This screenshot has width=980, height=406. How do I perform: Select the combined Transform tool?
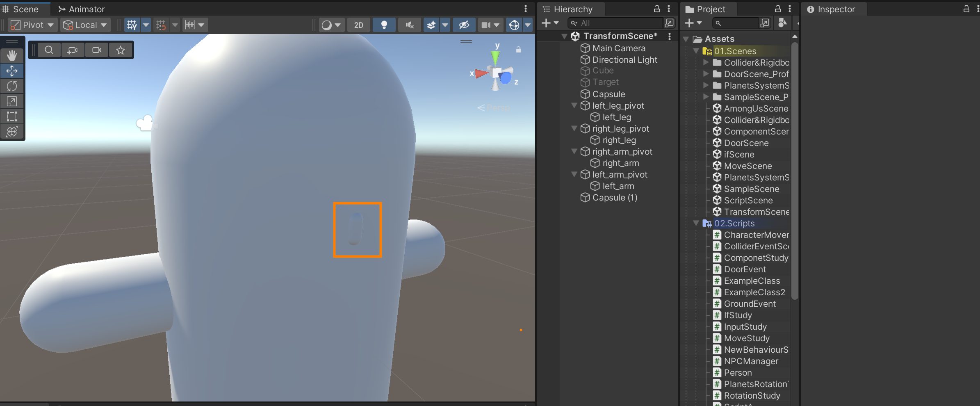12,132
